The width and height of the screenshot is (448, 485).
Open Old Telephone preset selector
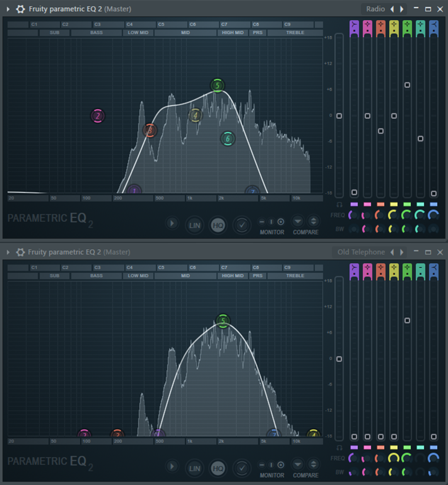(x=361, y=252)
